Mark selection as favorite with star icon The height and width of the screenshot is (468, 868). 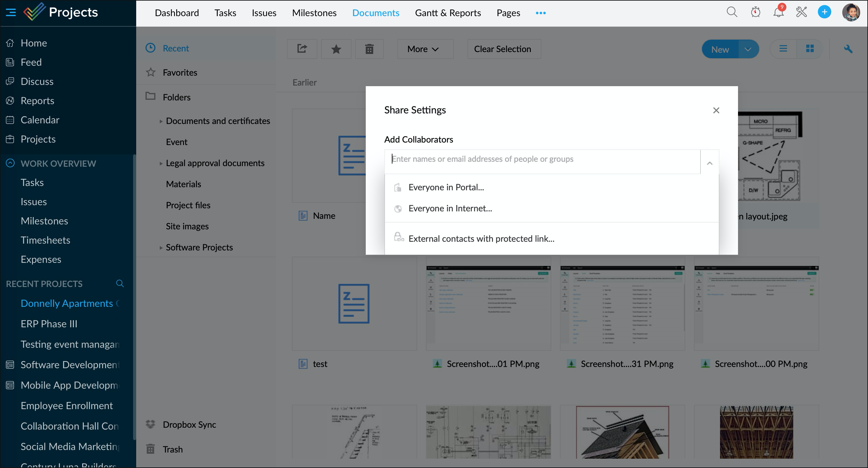(x=336, y=49)
